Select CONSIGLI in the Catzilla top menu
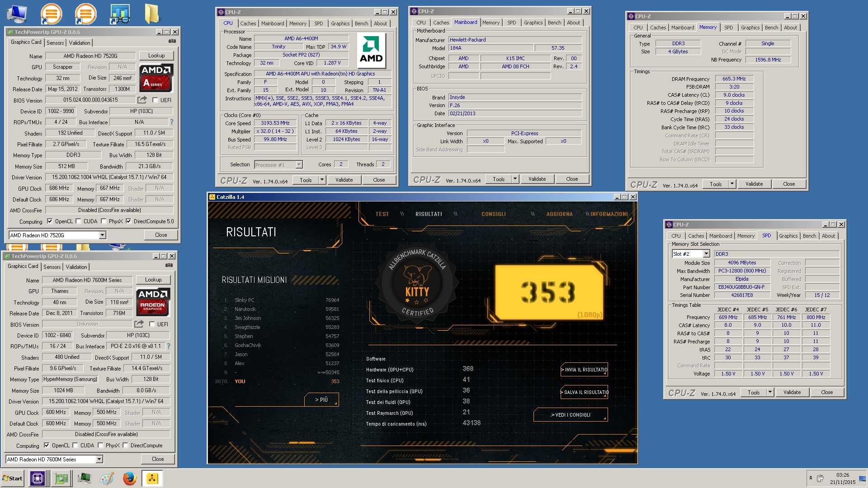This screenshot has width=868, height=488. coord(493,214)
